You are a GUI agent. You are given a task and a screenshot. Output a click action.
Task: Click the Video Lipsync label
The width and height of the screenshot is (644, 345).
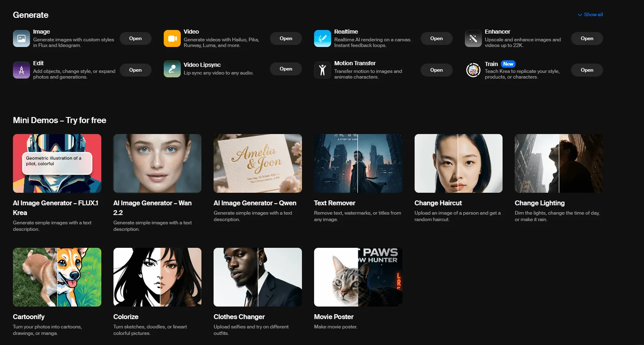[202, 65]
